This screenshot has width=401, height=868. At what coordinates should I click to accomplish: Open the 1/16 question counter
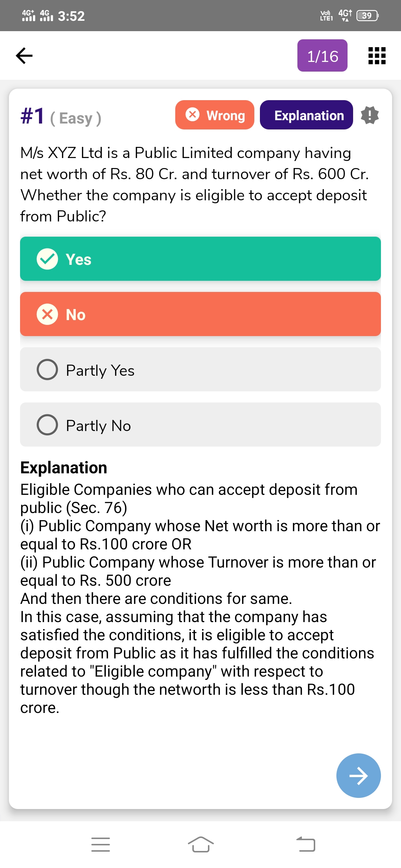point(322,56)
